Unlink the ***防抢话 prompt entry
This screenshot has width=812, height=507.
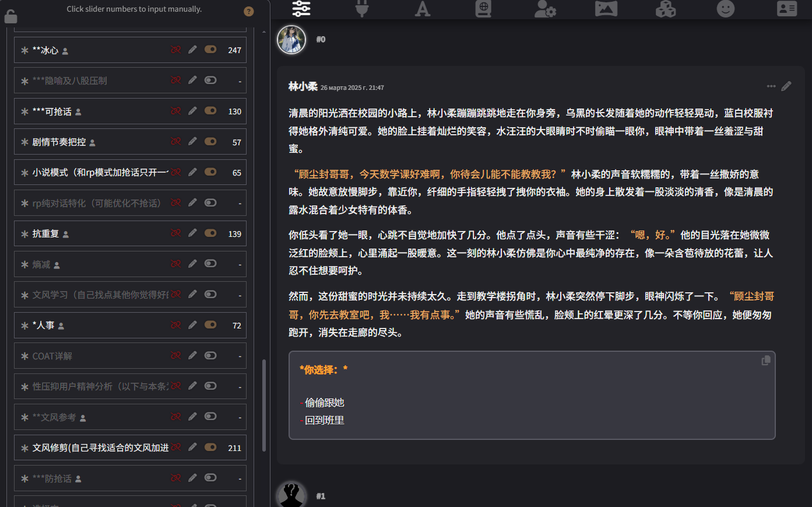pyautogui.click(x=175, y=478)
